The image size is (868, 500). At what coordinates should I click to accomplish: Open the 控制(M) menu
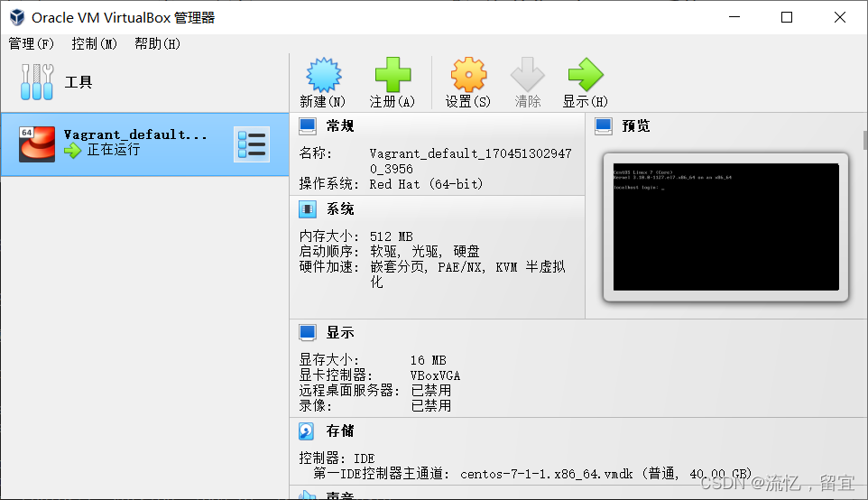click(x=94, y=43)
